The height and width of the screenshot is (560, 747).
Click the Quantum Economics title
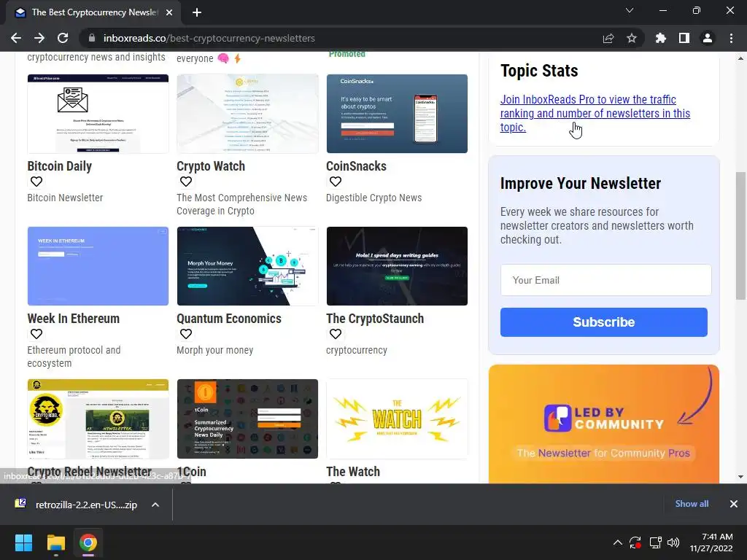(x=229, y=319)
